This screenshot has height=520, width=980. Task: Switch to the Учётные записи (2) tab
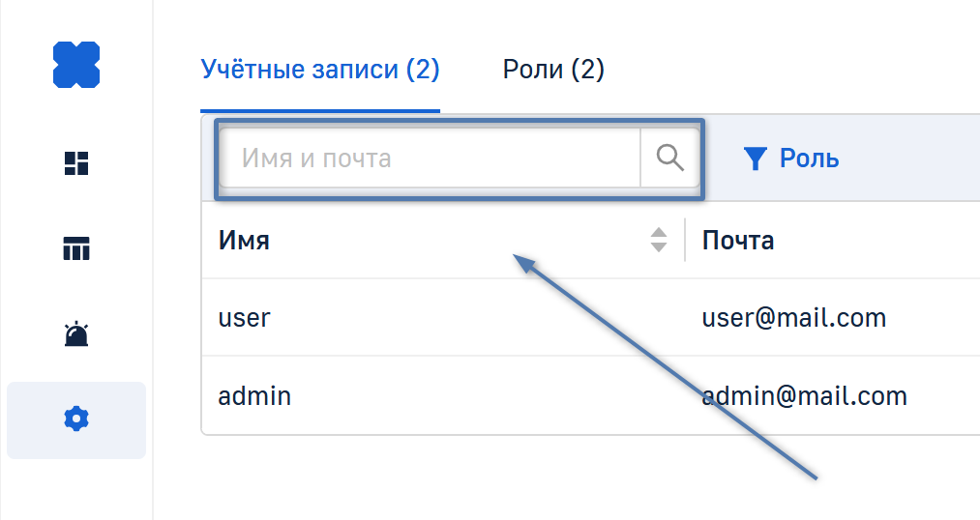coord(320,70)
